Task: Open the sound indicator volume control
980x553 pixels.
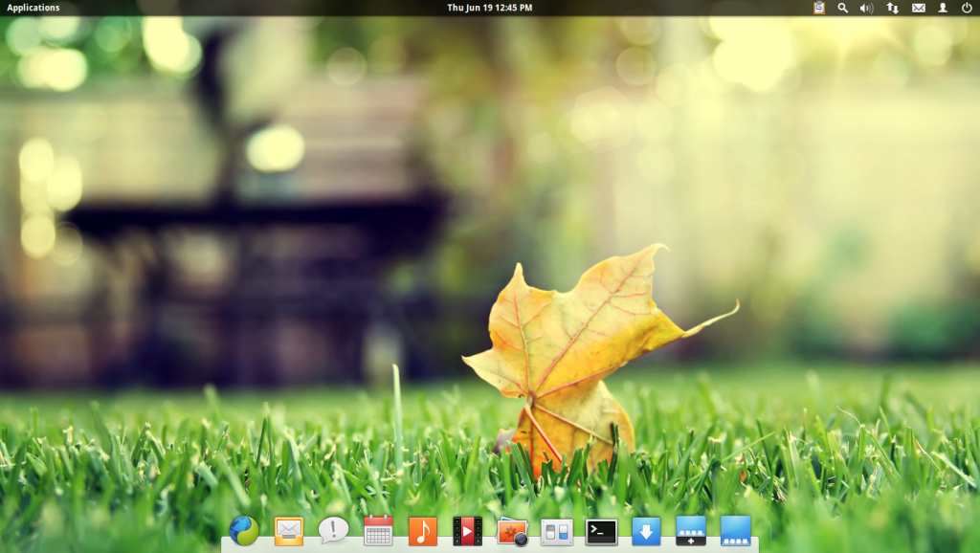Action: [867, 8]
